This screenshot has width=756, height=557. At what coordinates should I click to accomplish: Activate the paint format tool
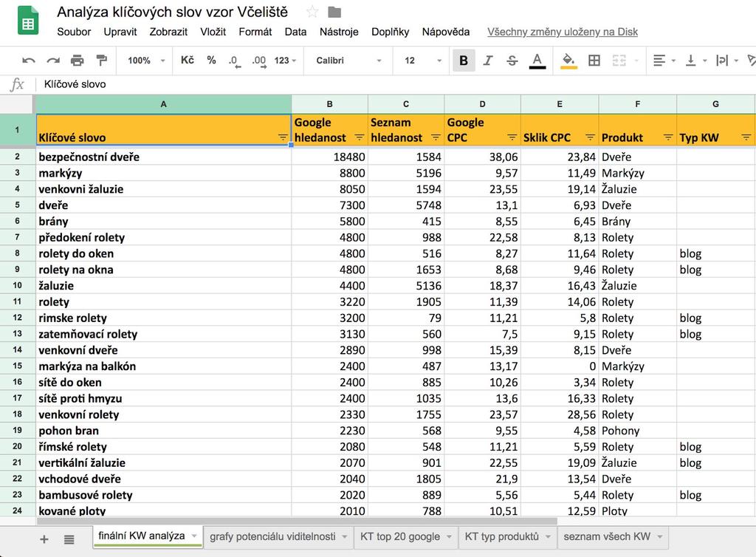coord(101,61)
